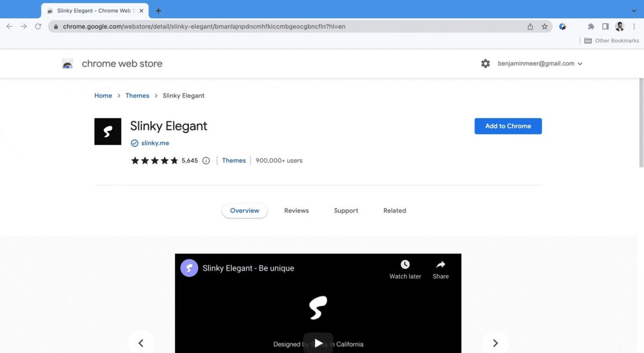Bookmark this page with the star icon

click(x=544, y=26)
